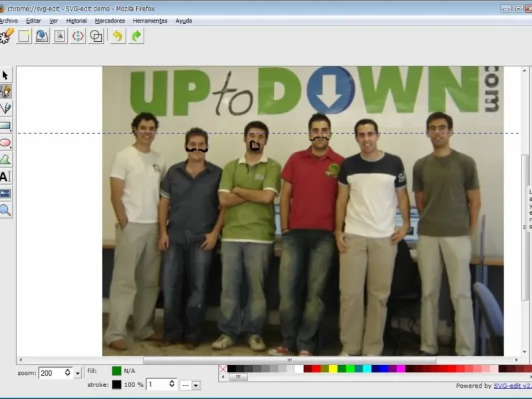The height and width of the screenshot is (399, 532).
Task: Pick yellow from the color palette
Action: click(332, 368)
